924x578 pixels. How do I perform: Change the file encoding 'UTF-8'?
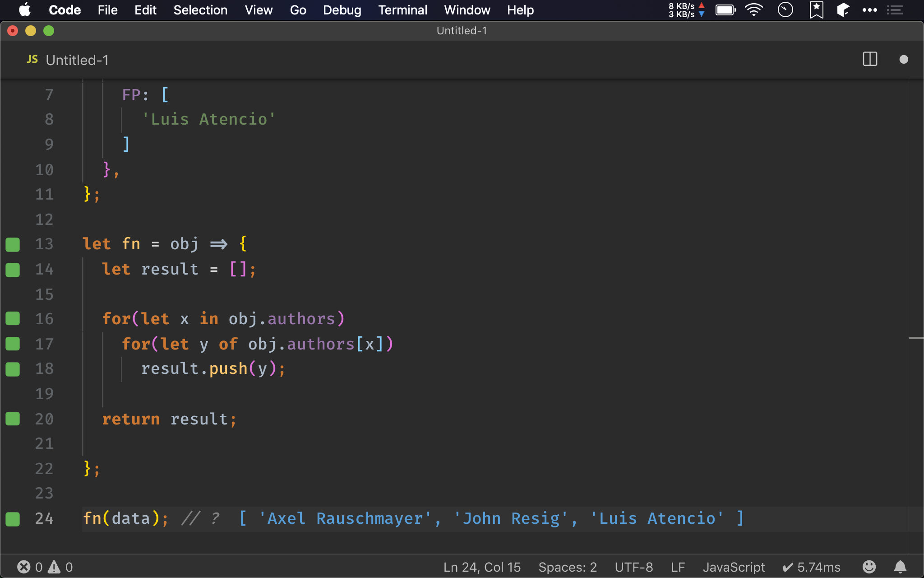pyautogui.click(x=633, y=567)
